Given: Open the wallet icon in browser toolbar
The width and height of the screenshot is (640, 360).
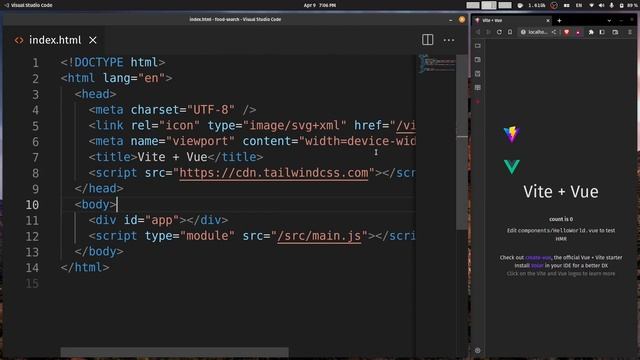Looking at the screenshot, I should click(615, 32).
